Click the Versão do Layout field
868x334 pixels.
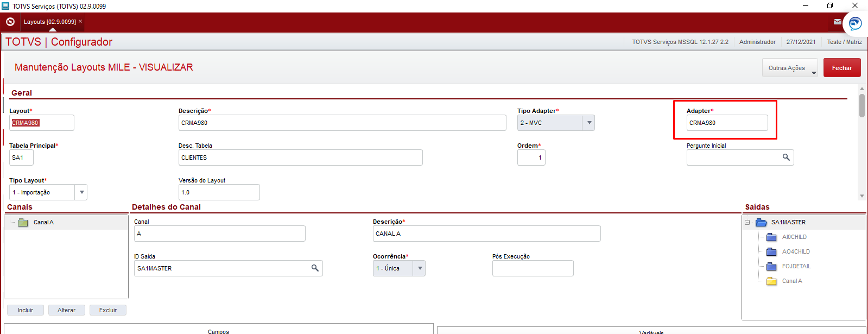click(x=219, y=192)
